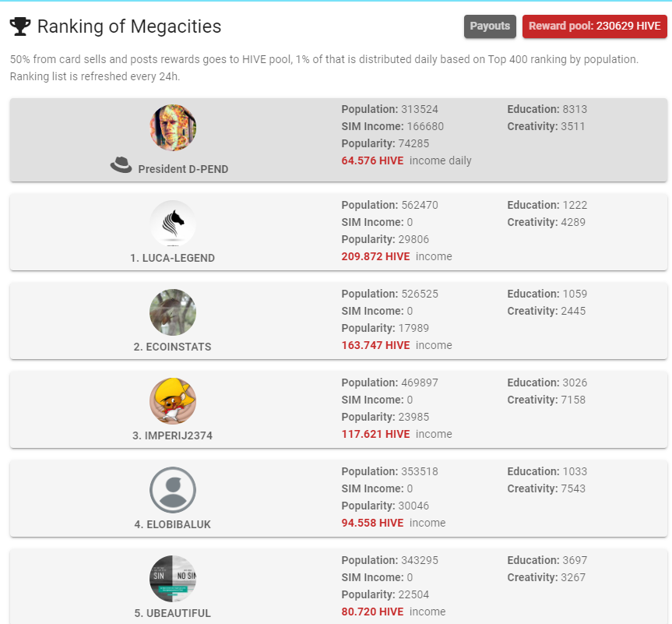Click the 209.872 HIVE income value

coord(375,256)
